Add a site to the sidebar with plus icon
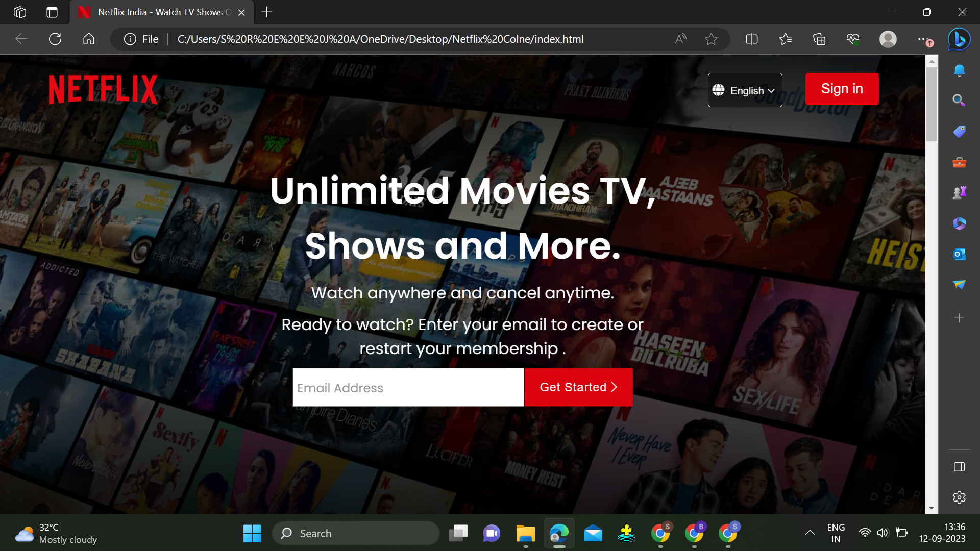This screenshot has height=551, width=980. [x=958, y=318]
